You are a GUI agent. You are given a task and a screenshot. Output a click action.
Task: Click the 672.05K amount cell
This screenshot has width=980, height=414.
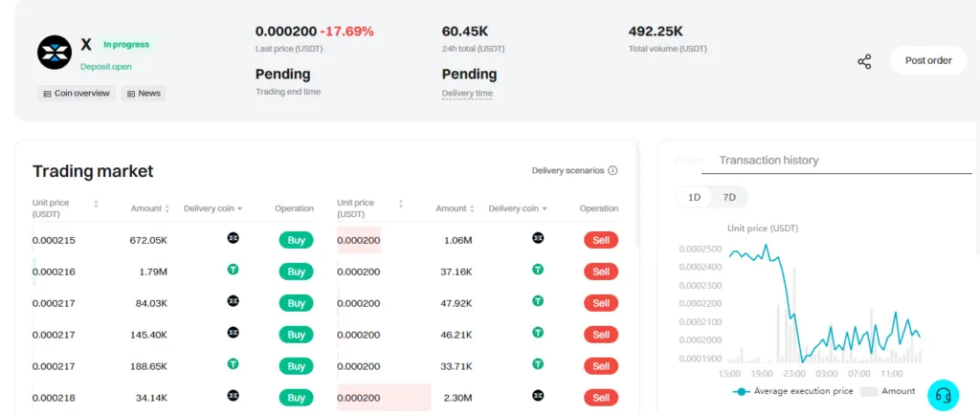pyautogui.click(x=148, y=240)
